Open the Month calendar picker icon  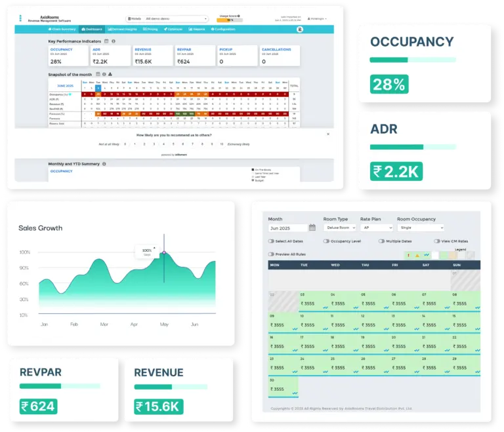click(312, 227)
